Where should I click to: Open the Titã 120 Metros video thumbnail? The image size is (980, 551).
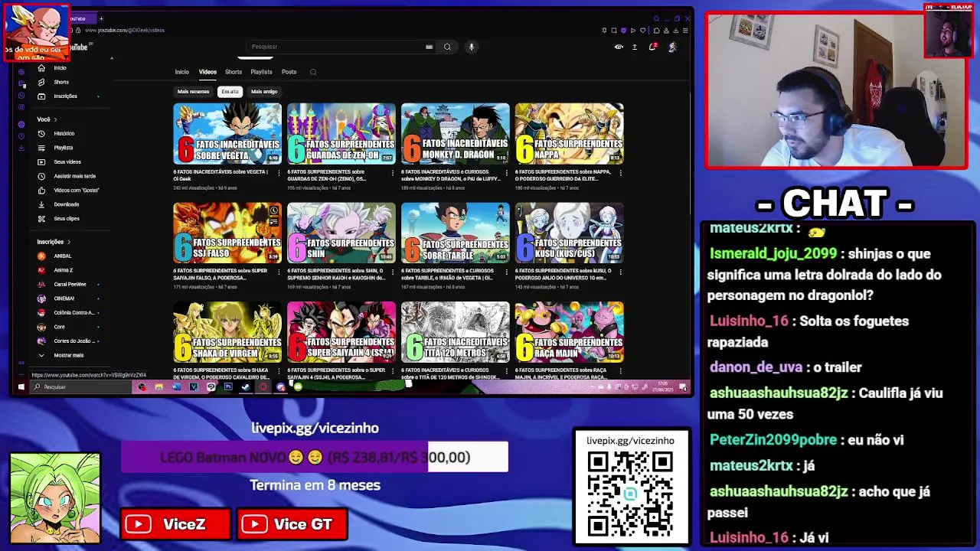coord(456,332)
